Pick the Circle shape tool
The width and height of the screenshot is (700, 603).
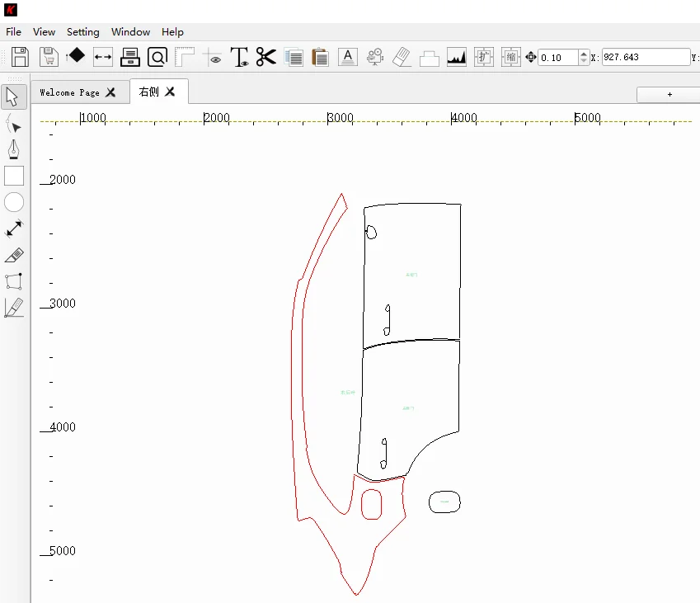14,202
